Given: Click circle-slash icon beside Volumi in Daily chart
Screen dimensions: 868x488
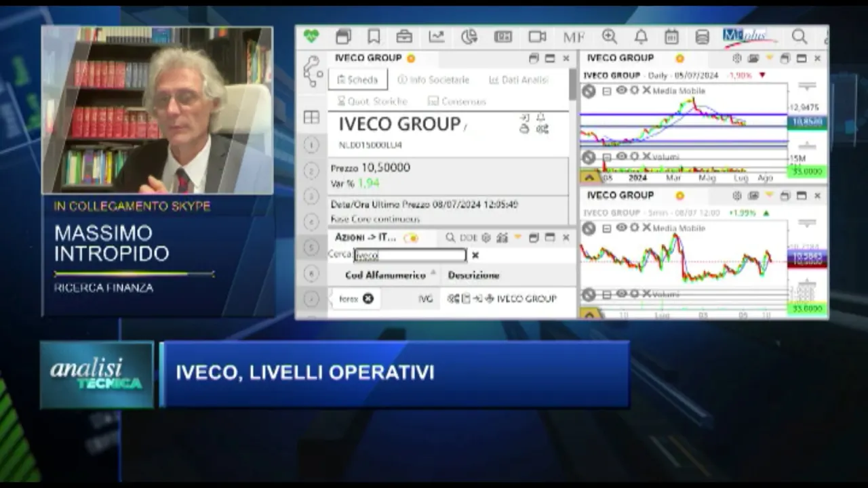Looking at the screenshot, I should pyautogui.click(x=589, y=157).
